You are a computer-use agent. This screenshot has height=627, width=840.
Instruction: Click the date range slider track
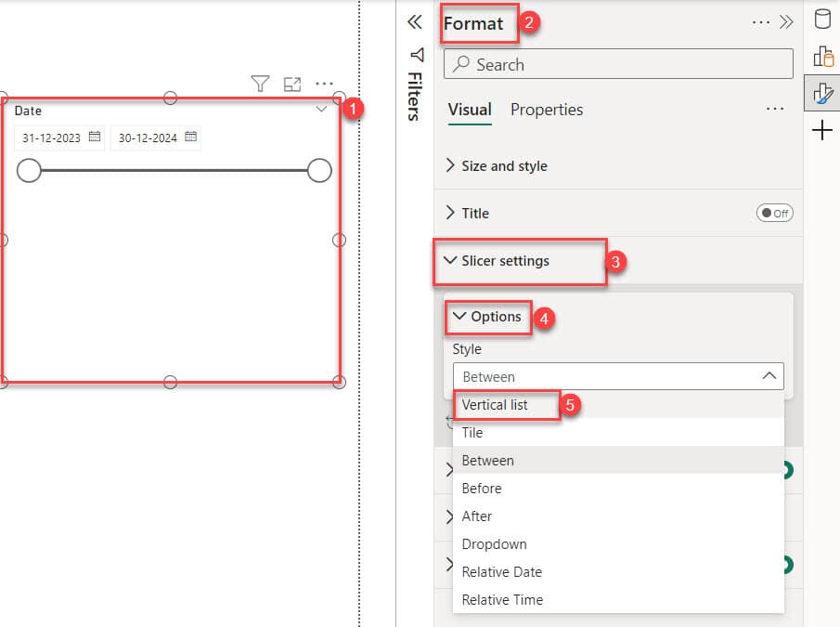(x=174, y=170)
